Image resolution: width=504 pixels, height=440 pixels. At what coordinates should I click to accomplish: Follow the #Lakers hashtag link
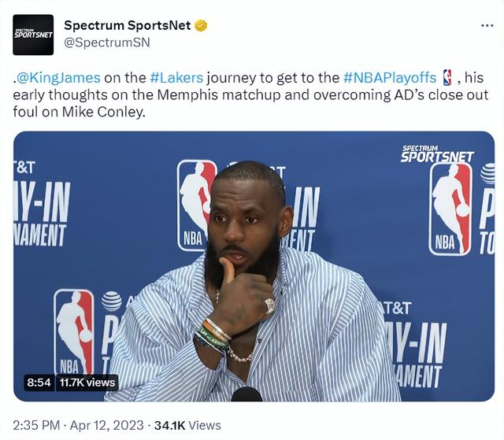[x=176, y=77]
